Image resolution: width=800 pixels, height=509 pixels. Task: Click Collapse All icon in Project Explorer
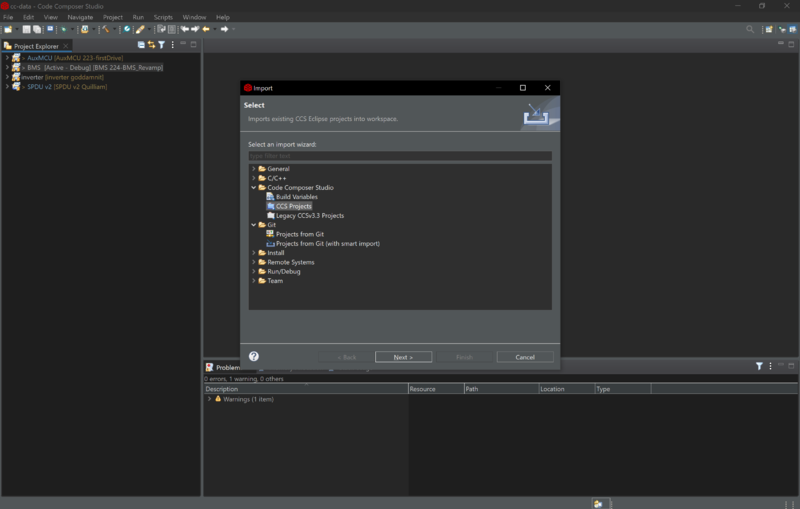tap(141, 45)
